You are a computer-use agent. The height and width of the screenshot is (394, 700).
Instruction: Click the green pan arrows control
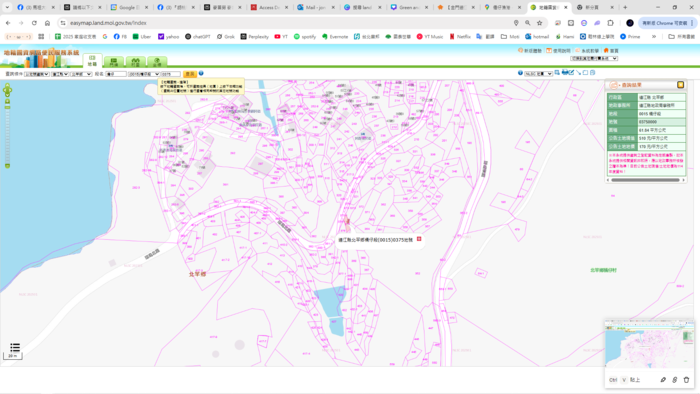[x=7, y=91]
